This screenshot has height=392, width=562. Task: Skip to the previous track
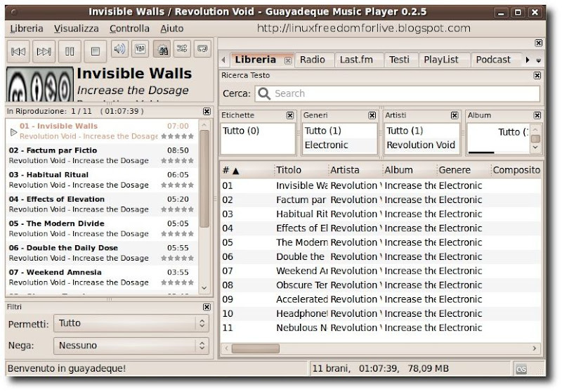pyautogui.click(x=19, y=51)
